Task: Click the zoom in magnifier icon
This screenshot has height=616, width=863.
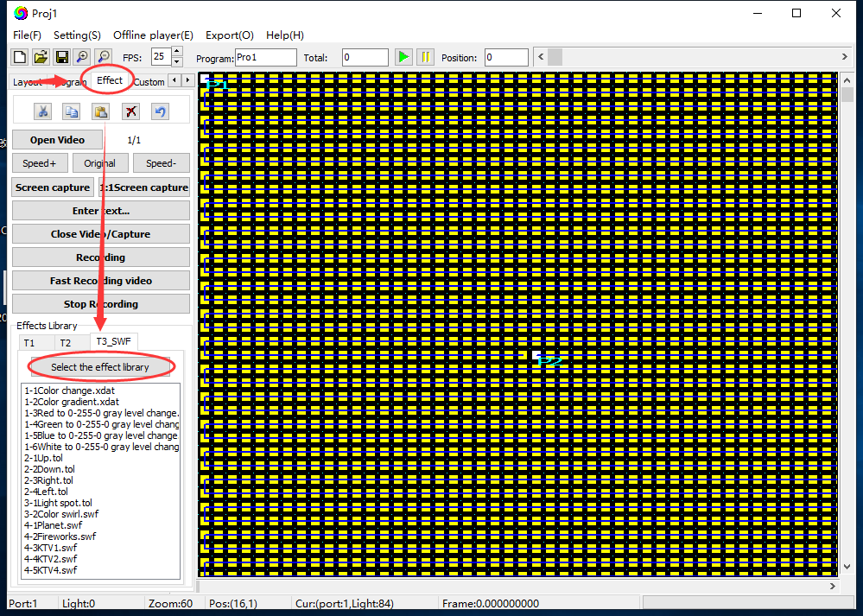Action: coord(82,57)
